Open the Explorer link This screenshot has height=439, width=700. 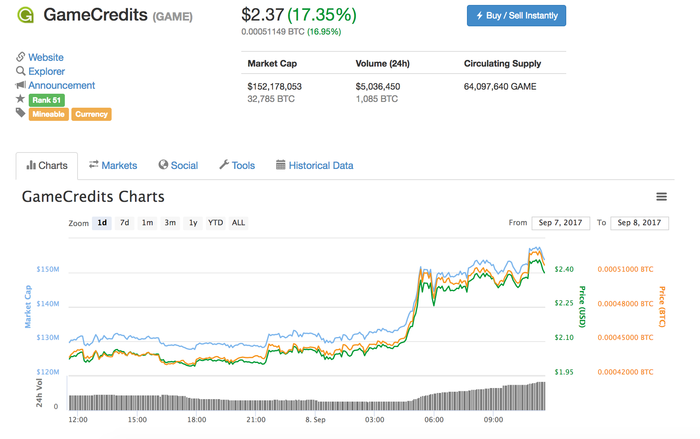(x=46, y=71)
